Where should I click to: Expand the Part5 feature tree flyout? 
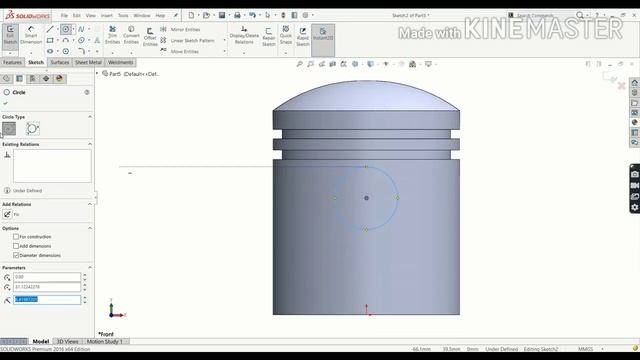(97, 73)
